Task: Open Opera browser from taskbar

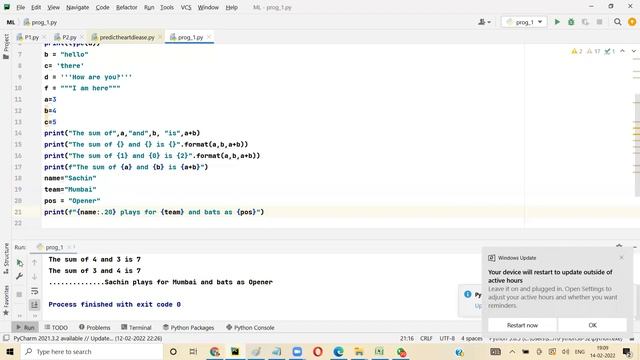Action: click(x=318, y=351)
